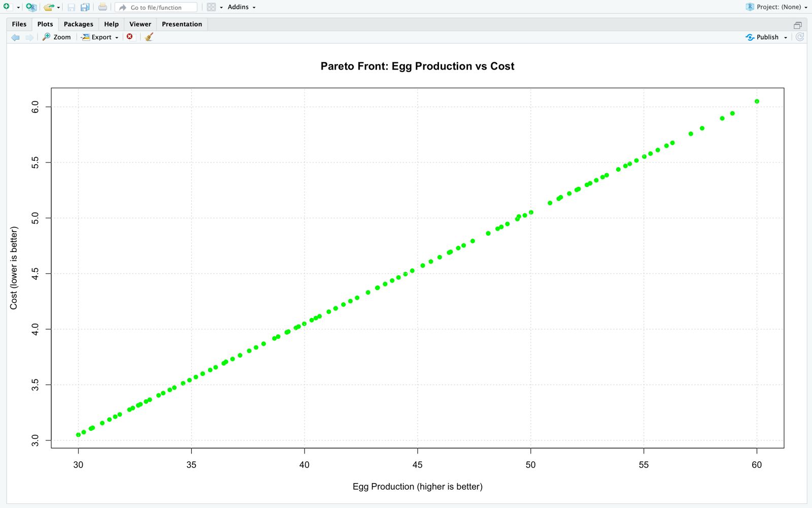
Task: Open the Presentation tab
Action: [182, 24]
